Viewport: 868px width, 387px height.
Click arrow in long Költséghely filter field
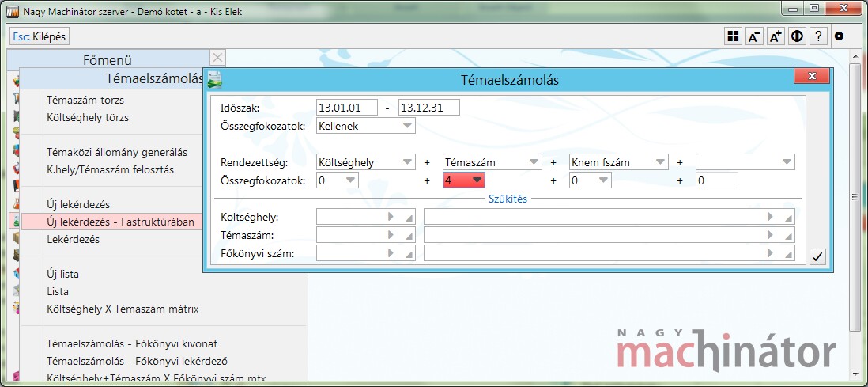coord(770,217)
